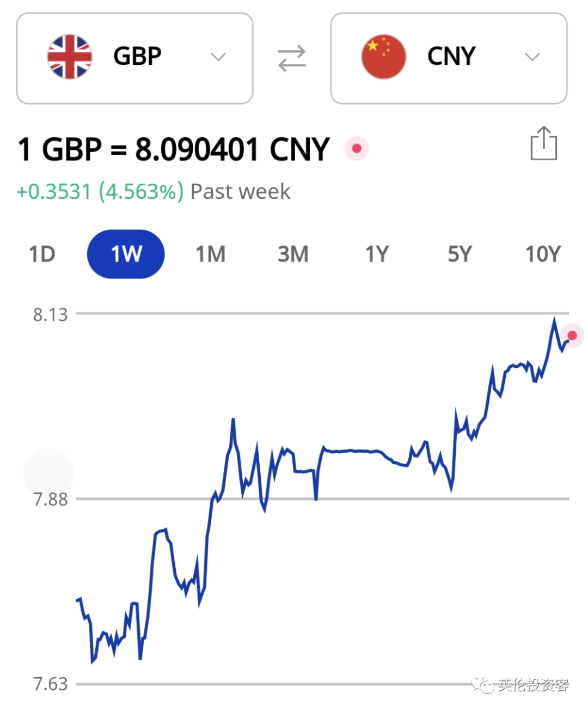The image size is (588, 711).
Task: Open the CNY currency dropdown chevron
Action: (532, 57)
